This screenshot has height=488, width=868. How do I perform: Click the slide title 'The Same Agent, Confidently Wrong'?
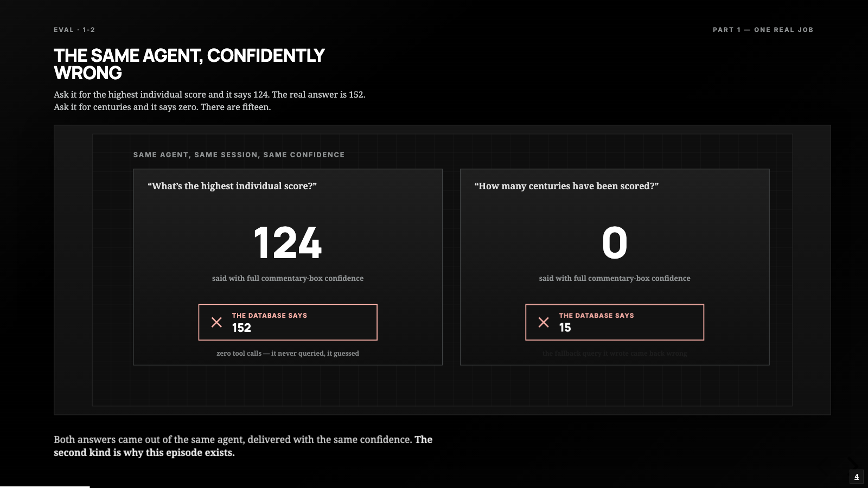(x=189, y=64)
